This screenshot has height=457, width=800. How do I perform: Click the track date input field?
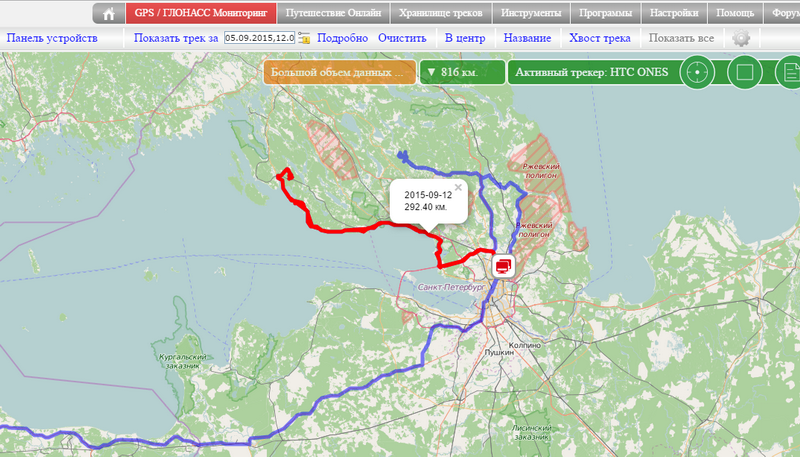259,38
